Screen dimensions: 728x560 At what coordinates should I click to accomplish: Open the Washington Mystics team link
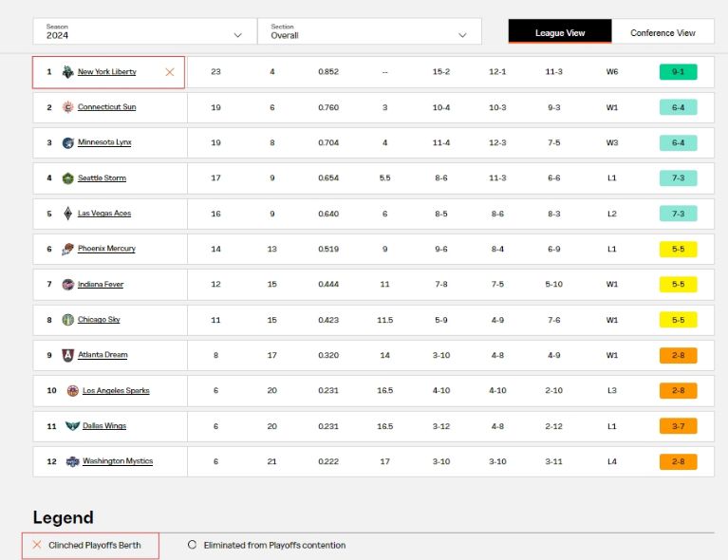pos(118,461)
